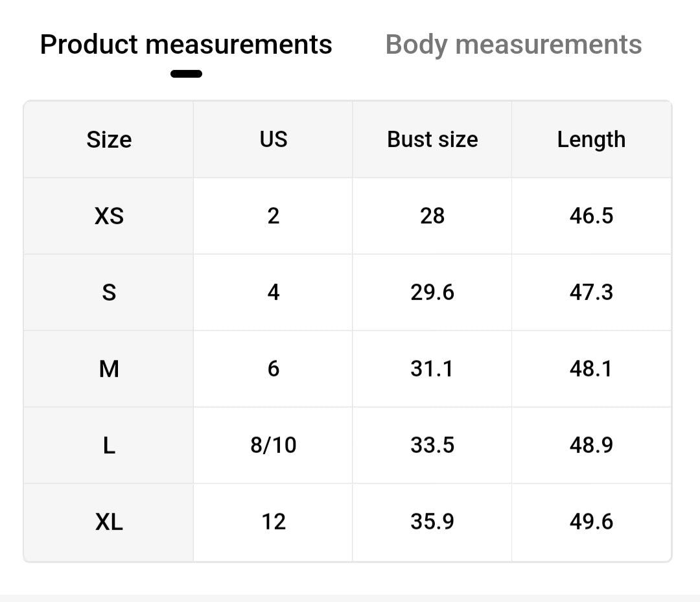Click the US size 8/10 cell
The height and width of the screenshot is (602, 700).
click(273, 445)
